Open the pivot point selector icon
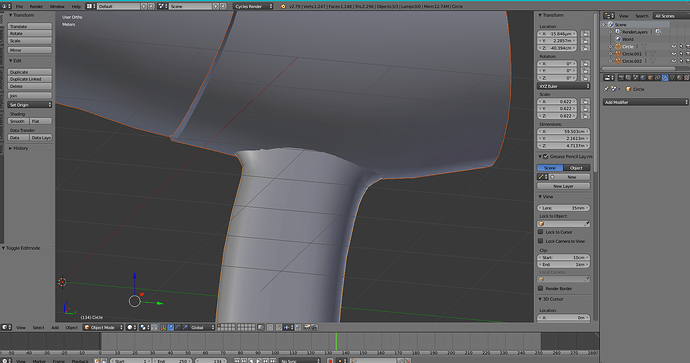Viewport: 690px width, 363px height. [x=144, y=327]
